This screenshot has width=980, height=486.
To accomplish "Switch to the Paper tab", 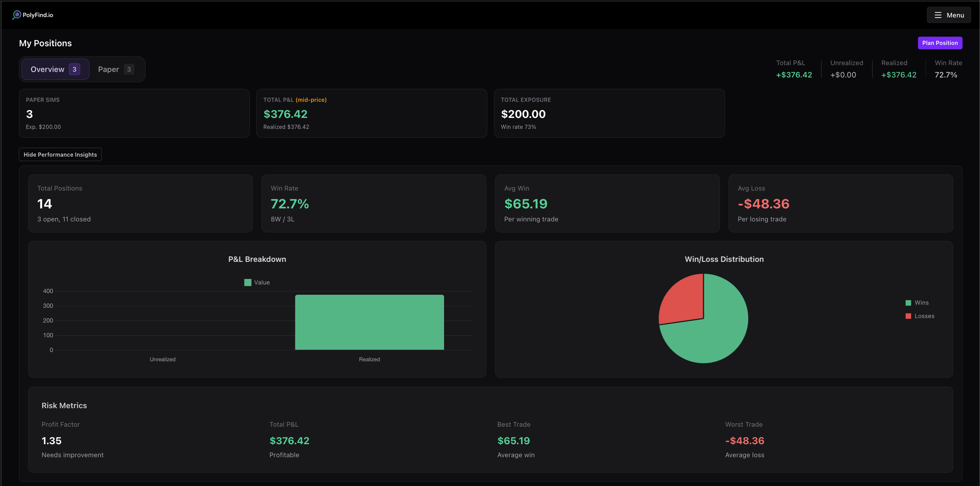I will click(x=108, y=69).
